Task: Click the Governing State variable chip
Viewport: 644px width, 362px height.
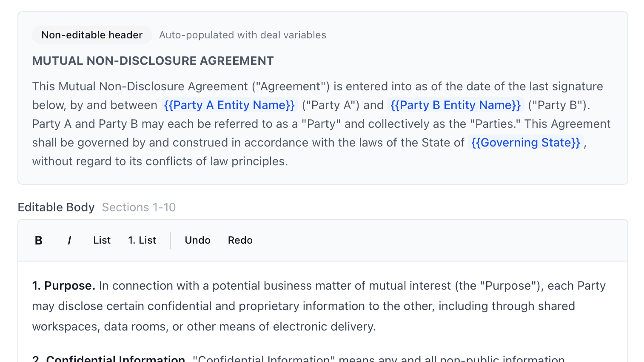Action: click(x=526, y=143)
